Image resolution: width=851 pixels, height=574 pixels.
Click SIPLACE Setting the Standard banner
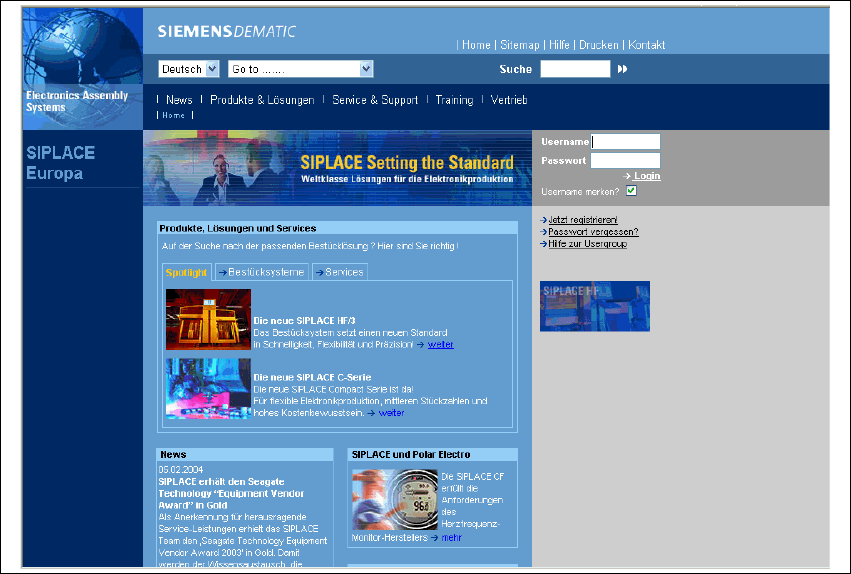(x=338, y=168)
